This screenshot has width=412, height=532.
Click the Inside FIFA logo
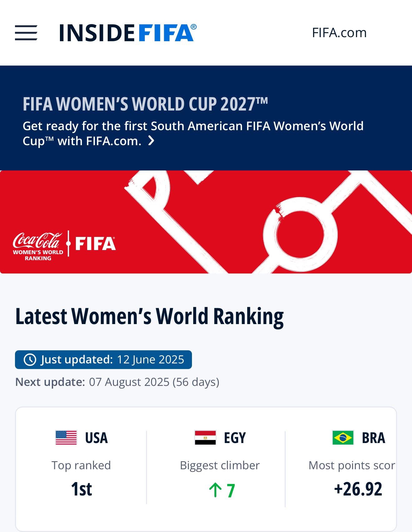click(x=128, y=33)
